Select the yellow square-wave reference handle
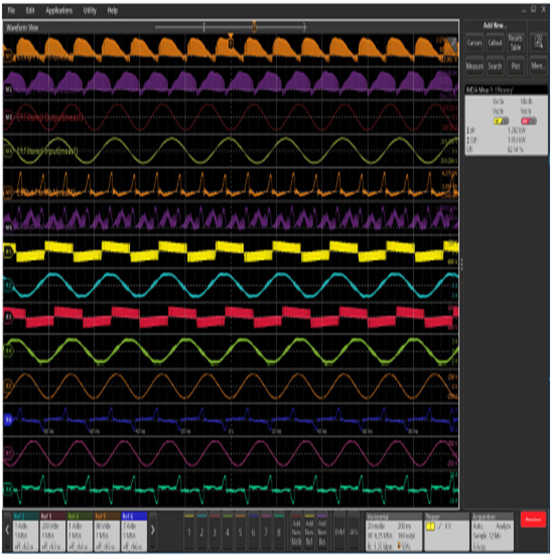This screenshot has width=555, height=557. 9,252
